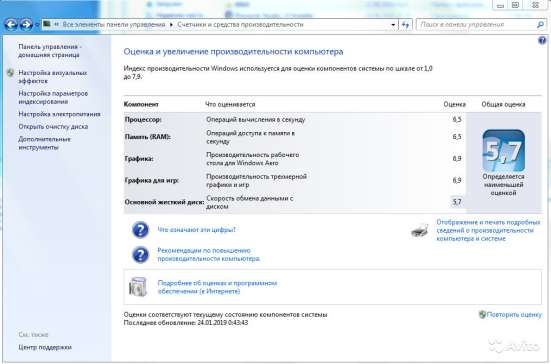The height and width of the screenshot is (364, 551).
Task: Click the 6,5 score in the Процессор row
Action: tap(457, 119)
